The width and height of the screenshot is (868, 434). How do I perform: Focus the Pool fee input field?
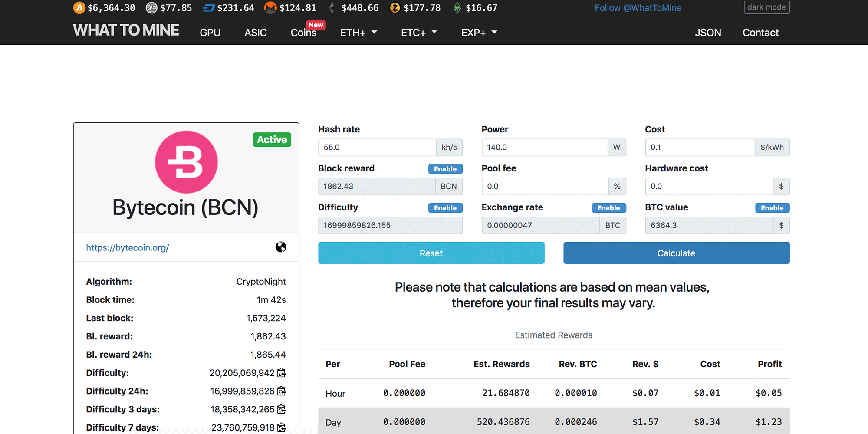(545, 186)
